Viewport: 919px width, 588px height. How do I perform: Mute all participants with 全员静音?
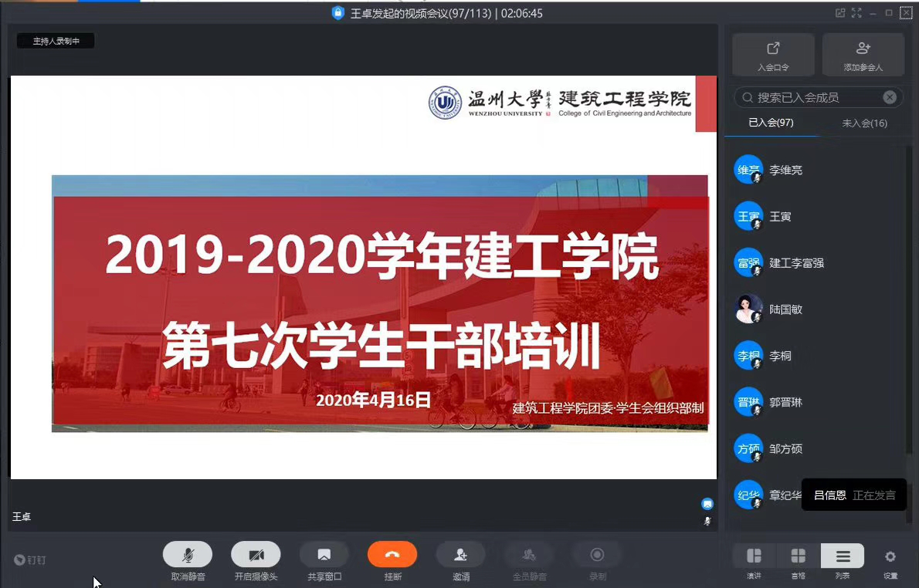(x=529, y=555)
